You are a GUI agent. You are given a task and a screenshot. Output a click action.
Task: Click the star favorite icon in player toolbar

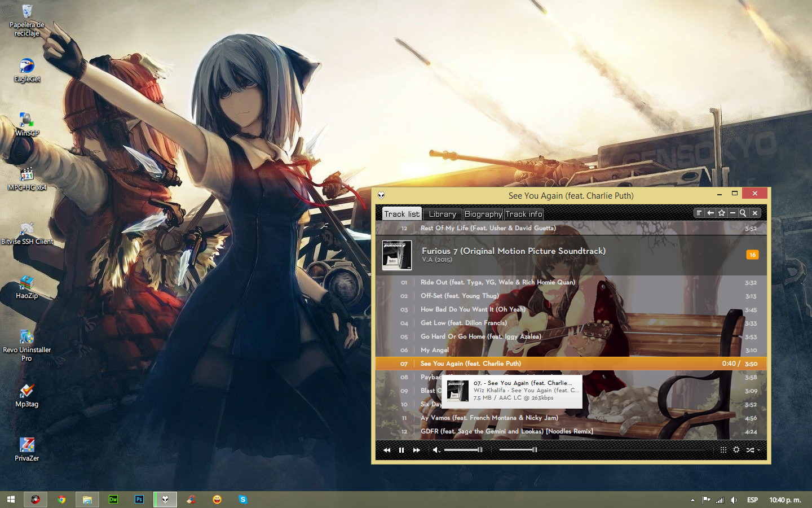coord(722,213)
